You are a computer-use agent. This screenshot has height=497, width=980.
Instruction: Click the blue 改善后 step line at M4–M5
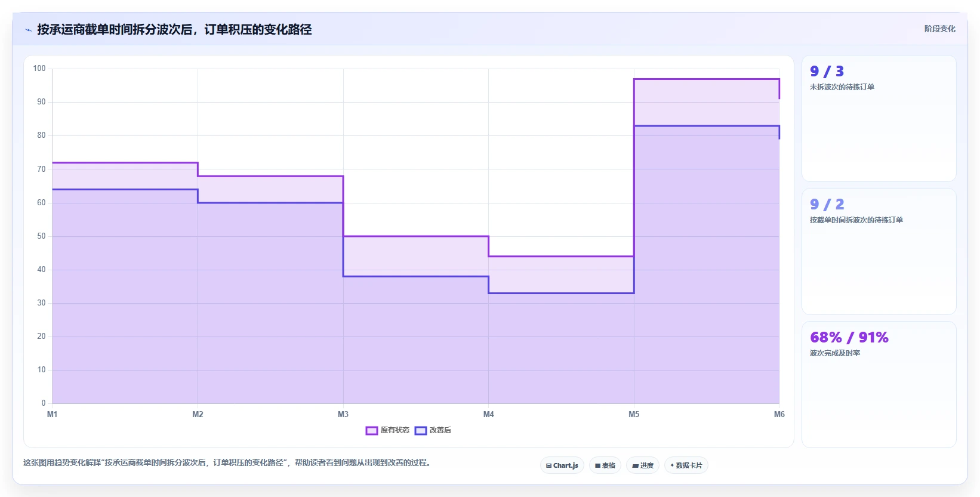click(561, 293)
